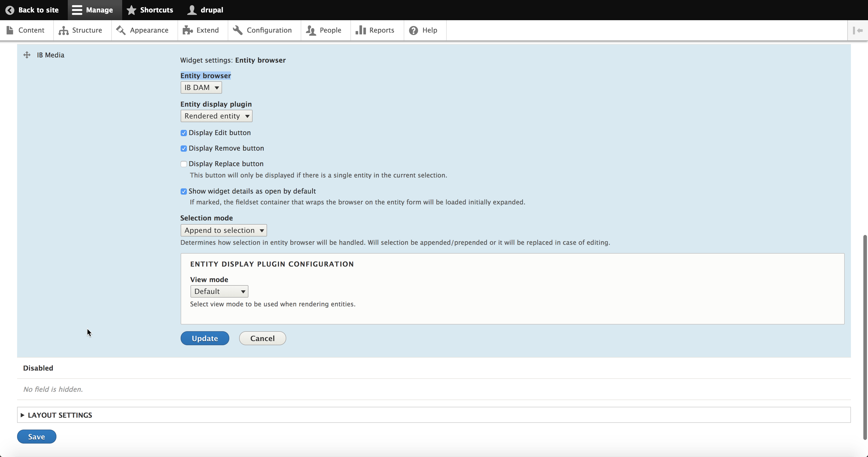Click the Update button

point(204,338)
